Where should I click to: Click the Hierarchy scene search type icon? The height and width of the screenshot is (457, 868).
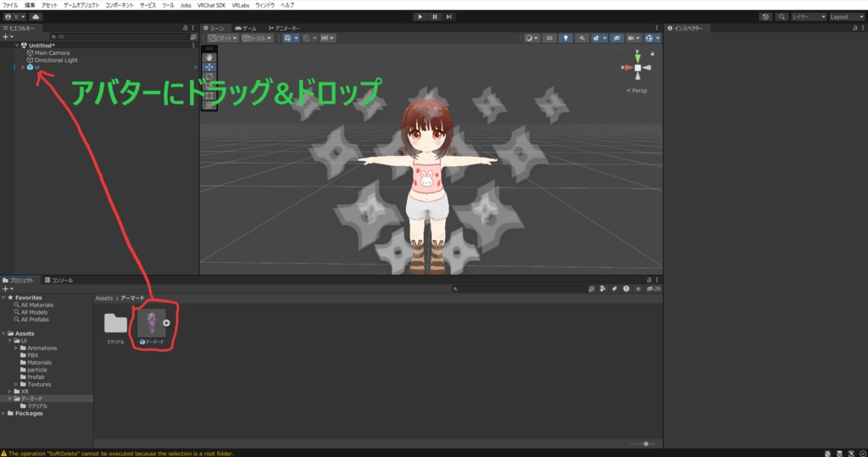[x=193, y=36]
